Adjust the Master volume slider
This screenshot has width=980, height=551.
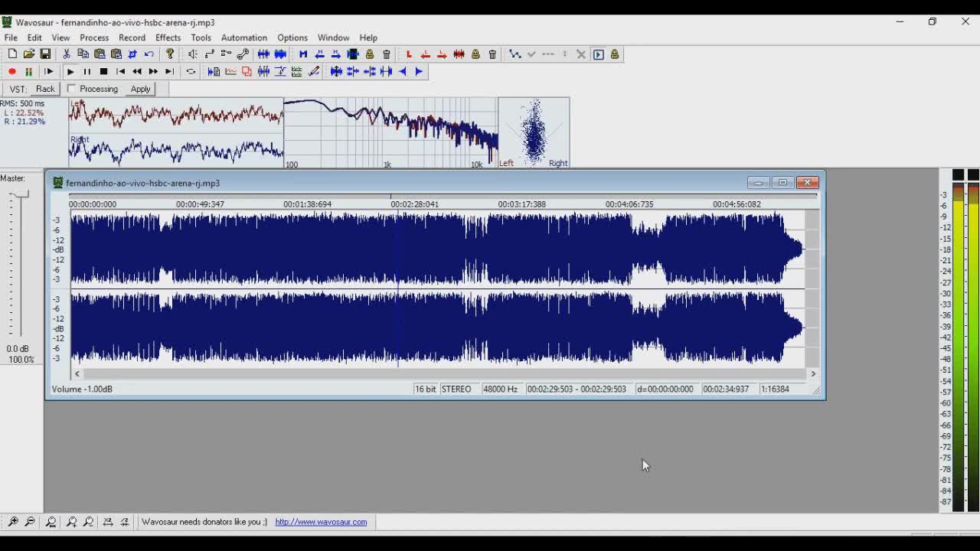20,195
